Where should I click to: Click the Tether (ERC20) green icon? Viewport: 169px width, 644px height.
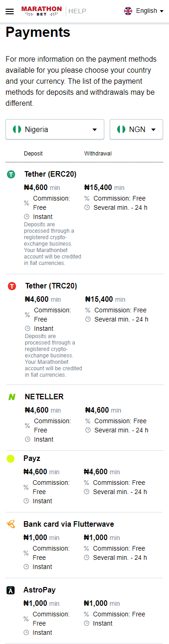(11, 174)
